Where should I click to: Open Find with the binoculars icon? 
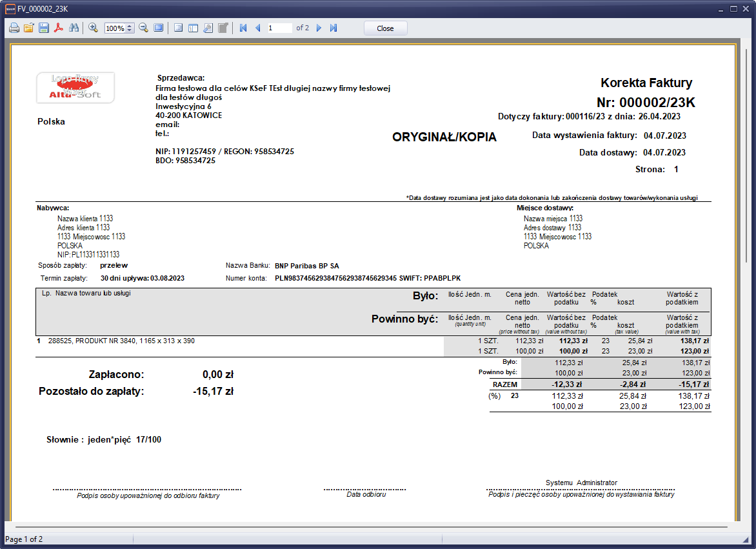click(74, 28)
